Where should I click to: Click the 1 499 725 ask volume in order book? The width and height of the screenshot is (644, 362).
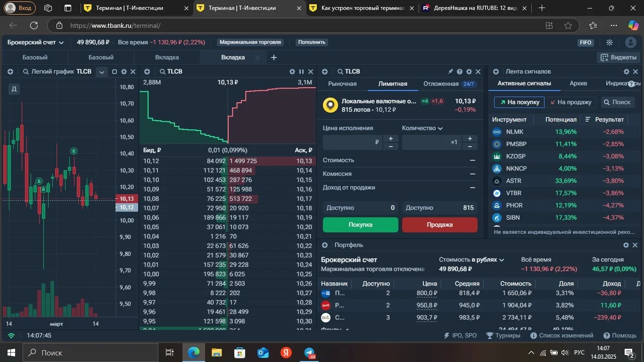(x=243, y=161)
